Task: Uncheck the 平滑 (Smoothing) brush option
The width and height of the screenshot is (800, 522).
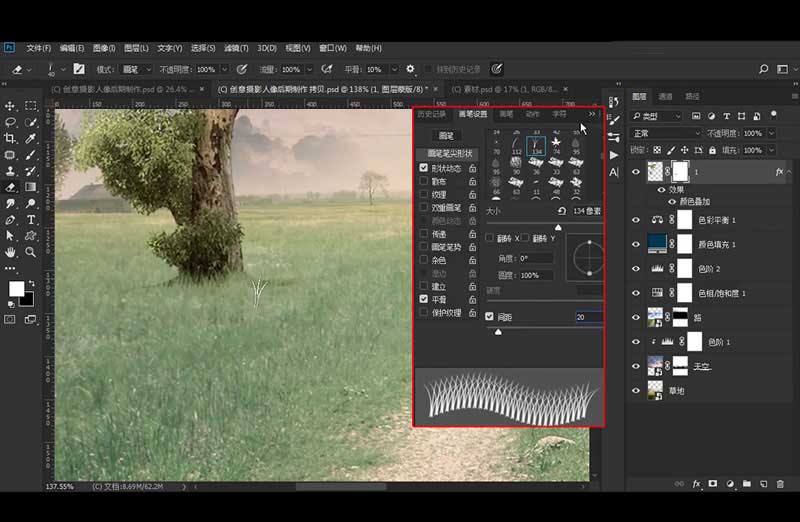Action: pos(424,298)
